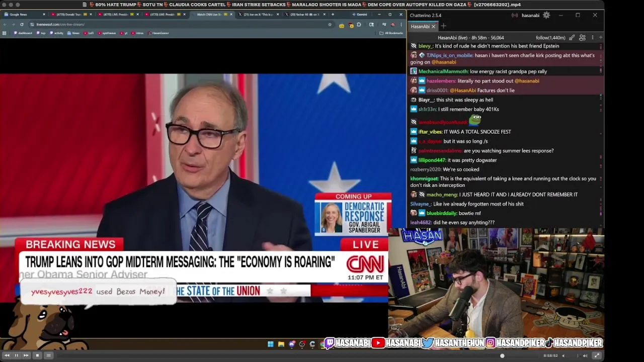644x362 pixels.
Task: Click the Discord icon in stream taskbar
Action: point(291,344)
